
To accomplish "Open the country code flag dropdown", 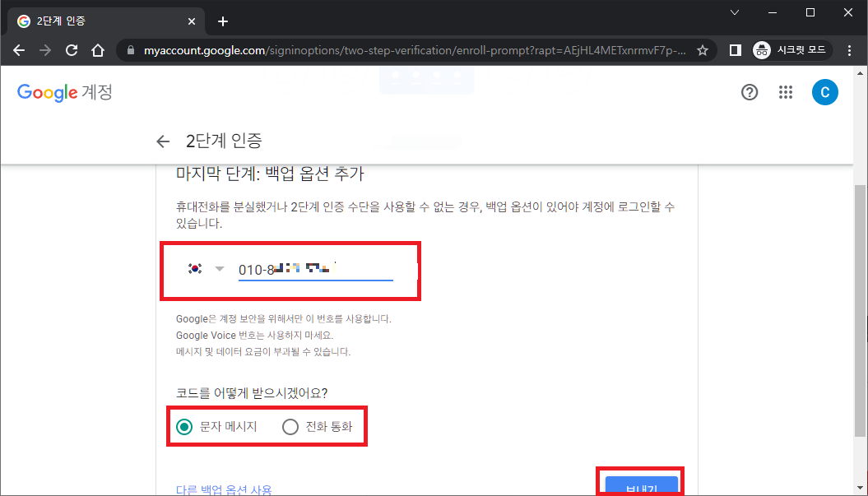I will [x=206, y=269].
